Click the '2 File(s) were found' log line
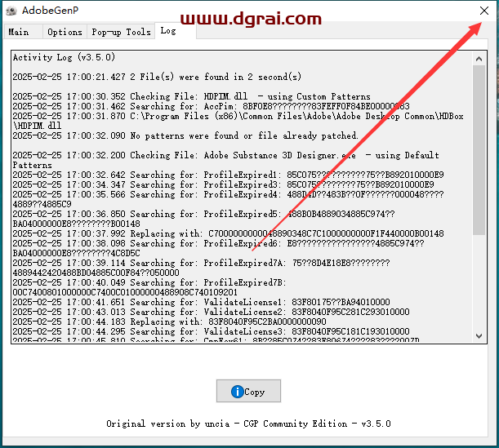499x448 pixels. coord(157,77)
